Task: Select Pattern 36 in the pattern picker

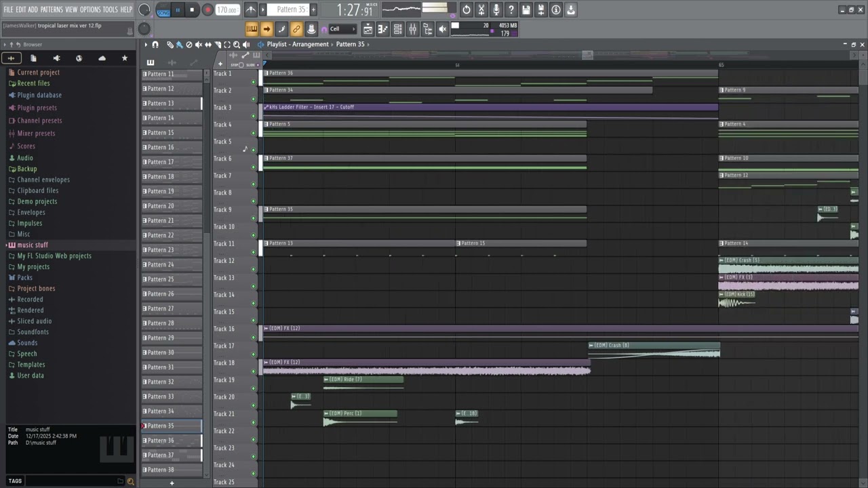Action: 172,441
